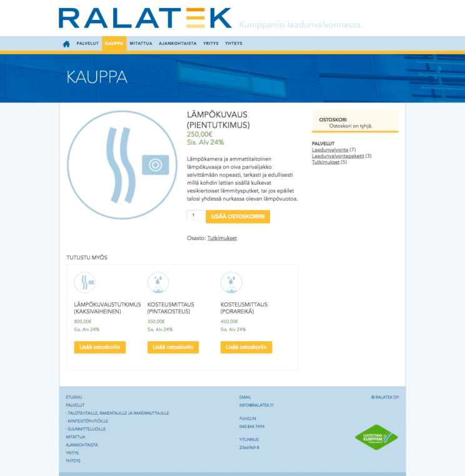This screenshot has width=465, height=476.
Task: Click Mitattua footer link
Action: (76, 437)
